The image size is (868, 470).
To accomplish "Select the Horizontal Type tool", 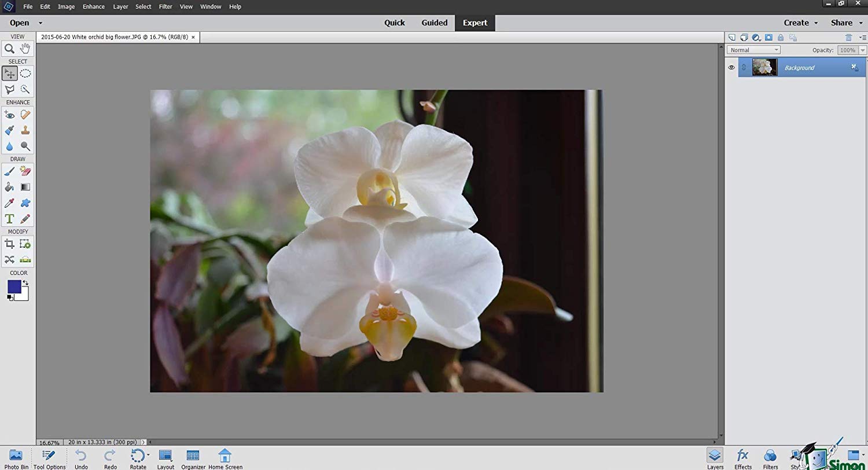I will pos(9,219).
